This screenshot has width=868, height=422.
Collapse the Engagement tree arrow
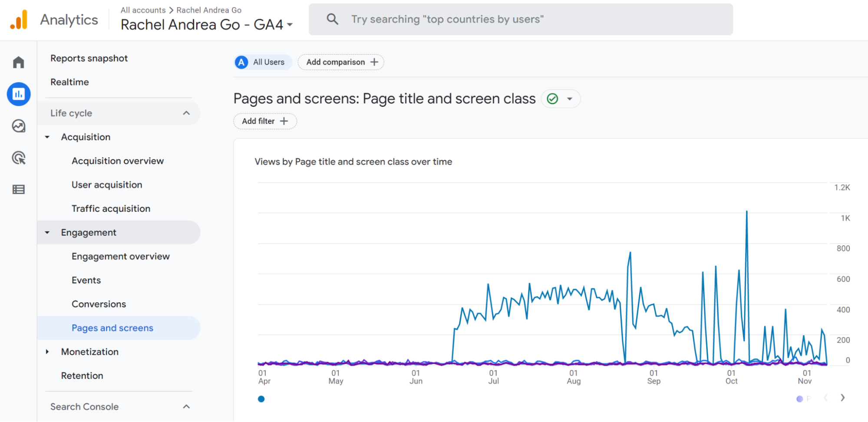pyautogui.click(x=47, y=233)
